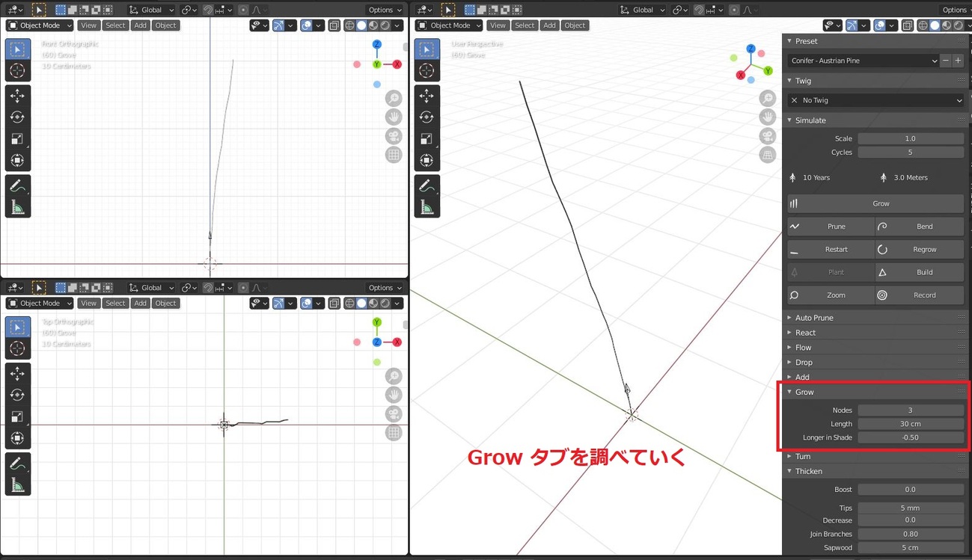Activate the Annotate tool in top view
Screen dimensions: 972x560
pos(18,464)
